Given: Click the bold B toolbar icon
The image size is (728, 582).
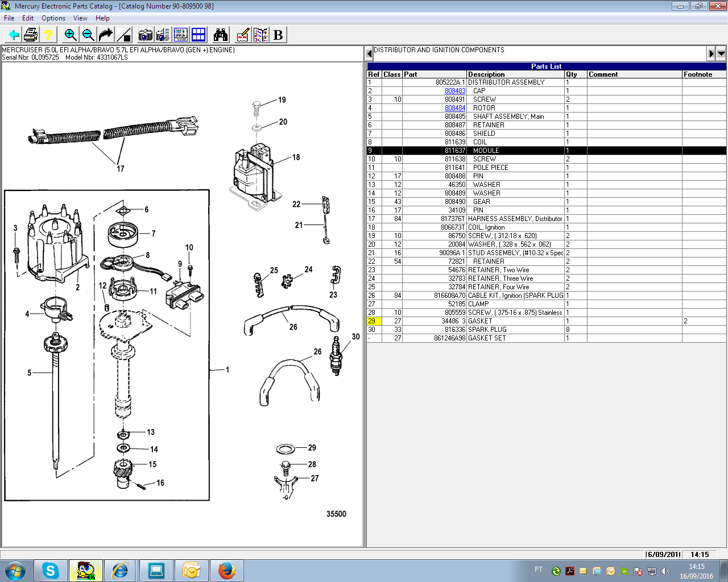Looking at the screenshot, I should point(278,35).
